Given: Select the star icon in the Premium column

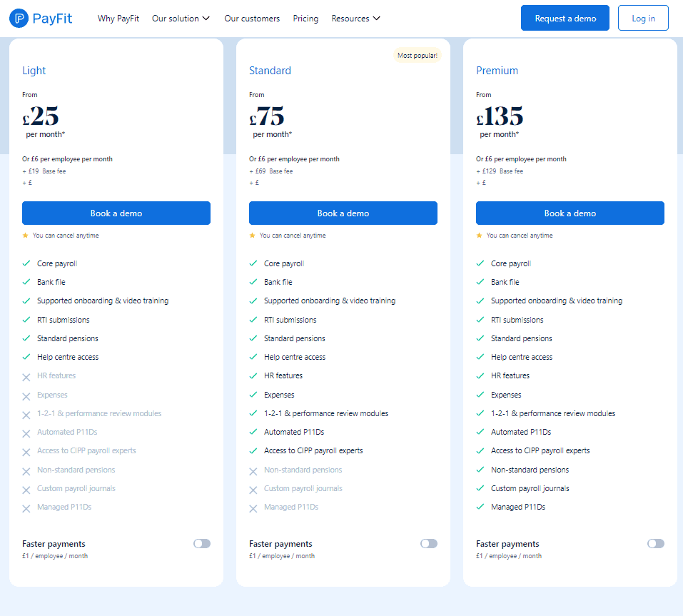Looking at the screenshot, I should 480,235.
